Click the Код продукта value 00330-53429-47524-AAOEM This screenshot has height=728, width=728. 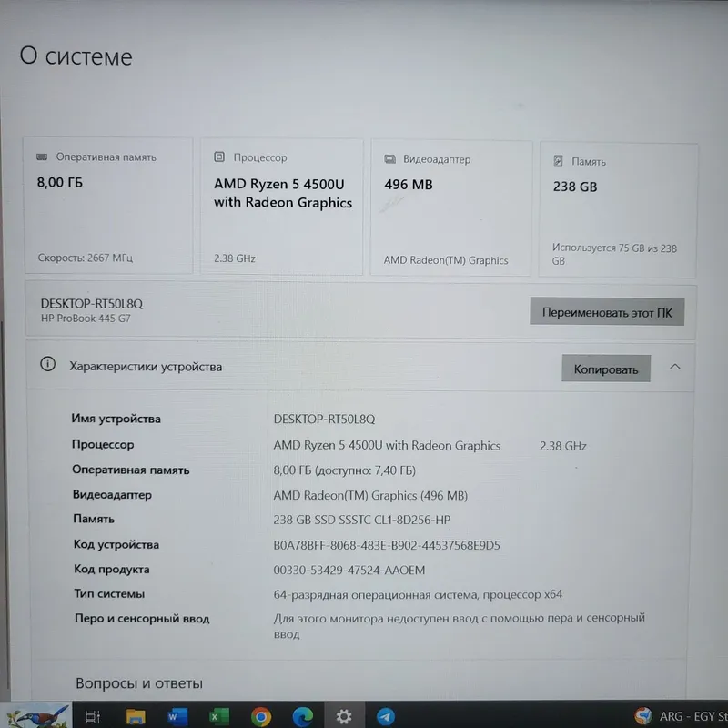click(349, 571)
